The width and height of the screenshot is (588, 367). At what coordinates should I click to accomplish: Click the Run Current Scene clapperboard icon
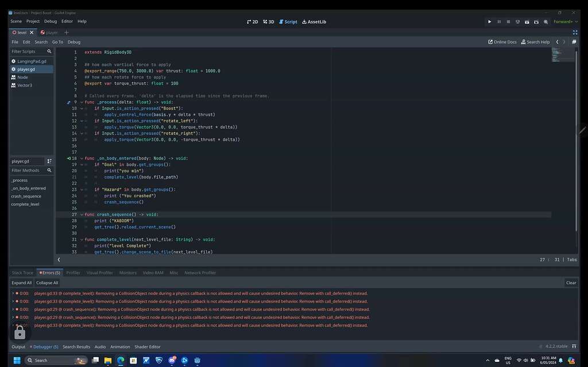click(x=527, y=21)
